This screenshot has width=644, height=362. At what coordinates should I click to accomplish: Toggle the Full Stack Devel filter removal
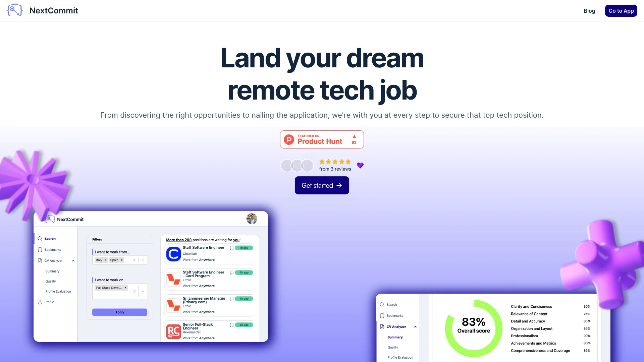(125, 288)
